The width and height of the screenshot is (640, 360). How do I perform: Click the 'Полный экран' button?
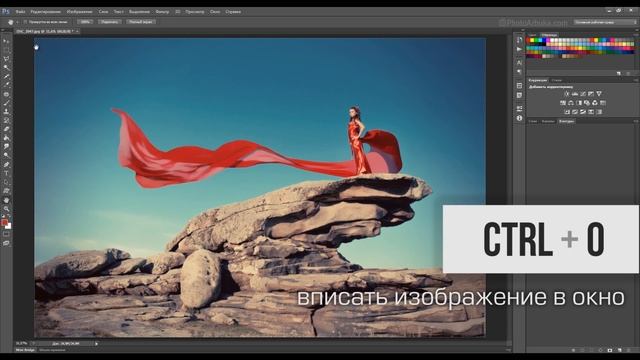(x=140, y=22)
